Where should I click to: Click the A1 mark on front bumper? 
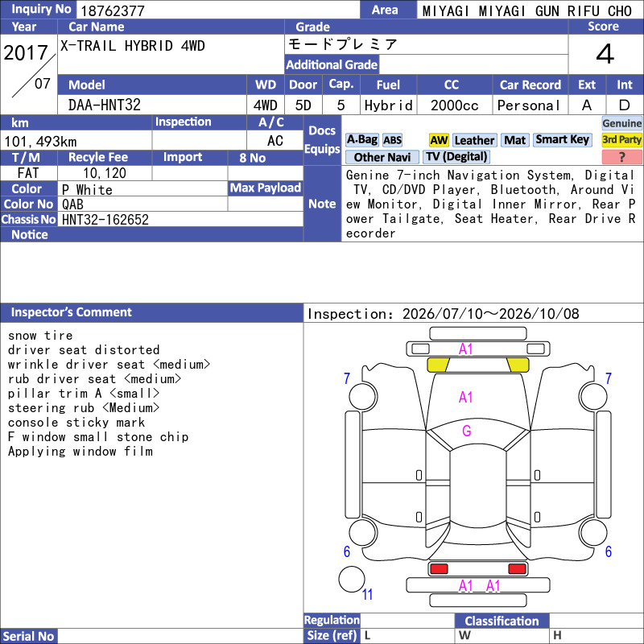click(466, 349)
